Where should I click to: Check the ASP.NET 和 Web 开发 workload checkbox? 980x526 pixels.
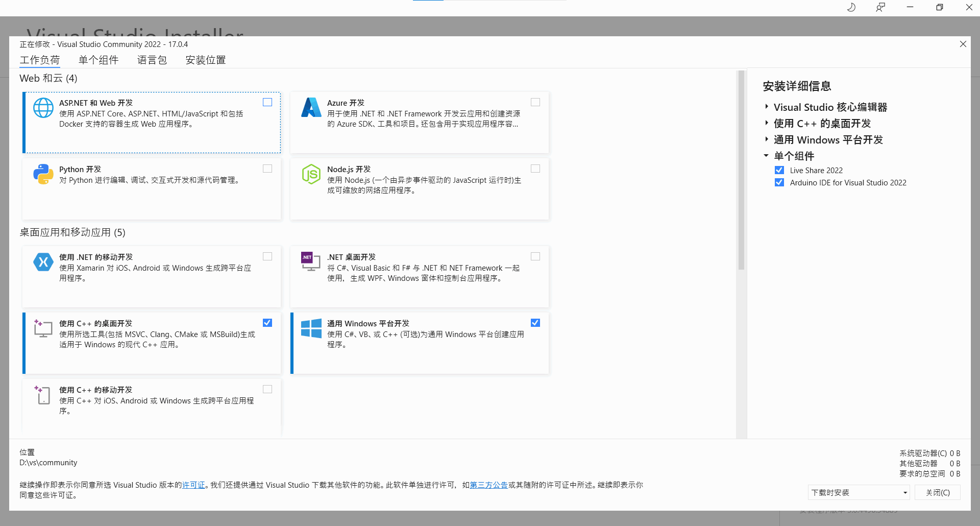267,102
